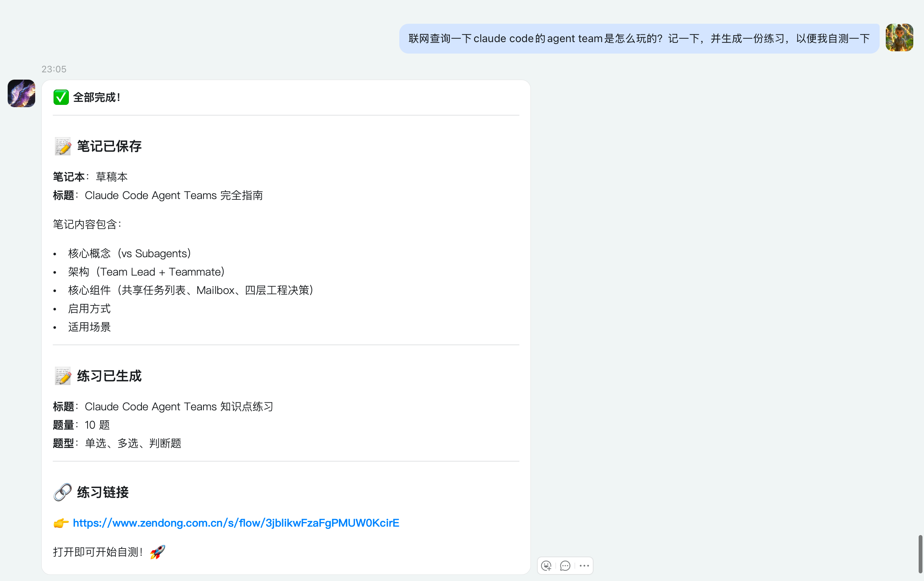Click the vertical scrollbar thumb
Viewport: 924px width, 581px height.
(x=921, y=554)
